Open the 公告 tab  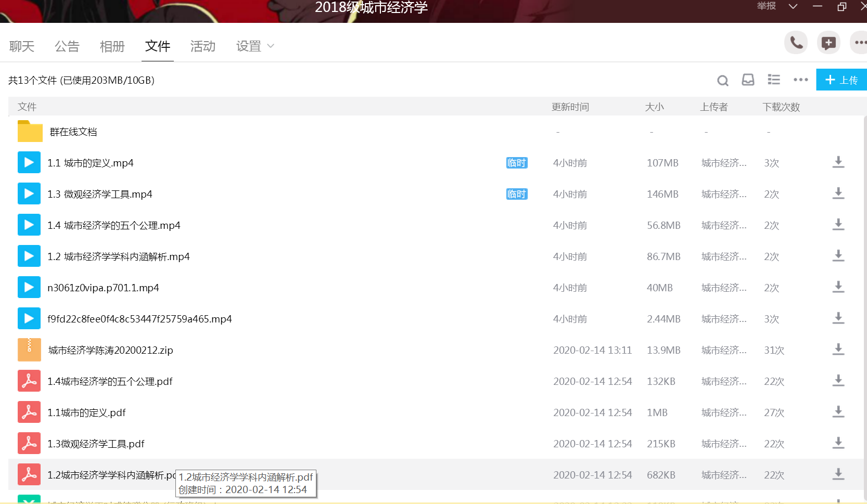[67, 46]
